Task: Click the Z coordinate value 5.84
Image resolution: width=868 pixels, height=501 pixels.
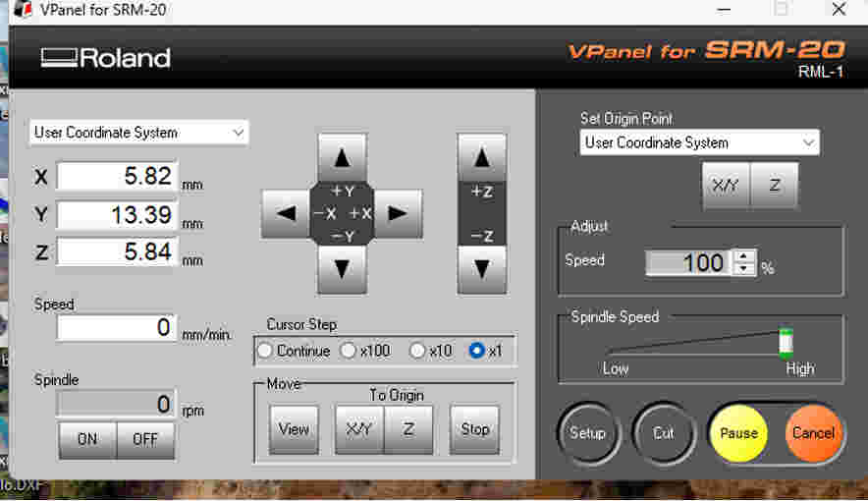Action: click(118, 251)
